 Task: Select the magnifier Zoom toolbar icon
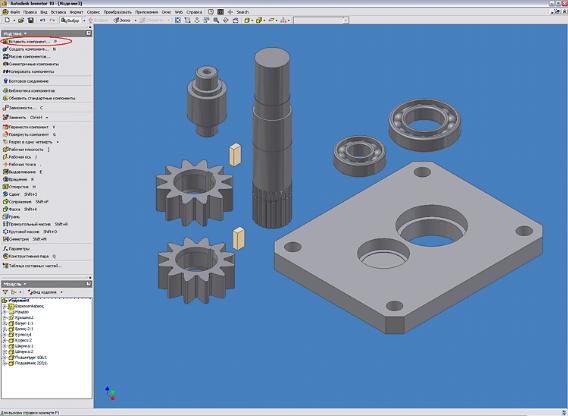tap(216, 20)
